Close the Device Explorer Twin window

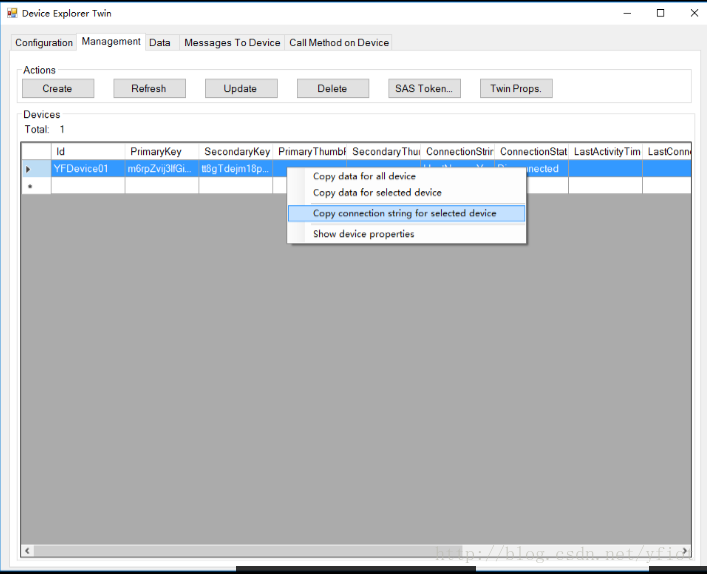coord(694,13)
